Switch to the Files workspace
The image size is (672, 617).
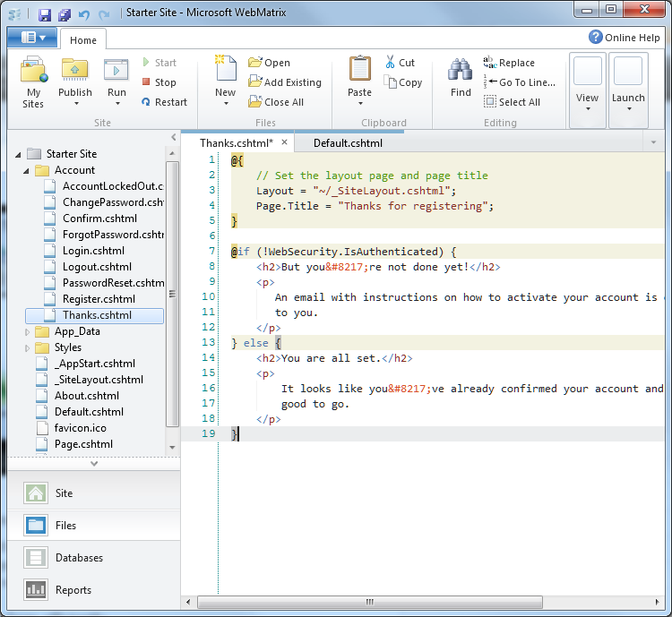93,526
